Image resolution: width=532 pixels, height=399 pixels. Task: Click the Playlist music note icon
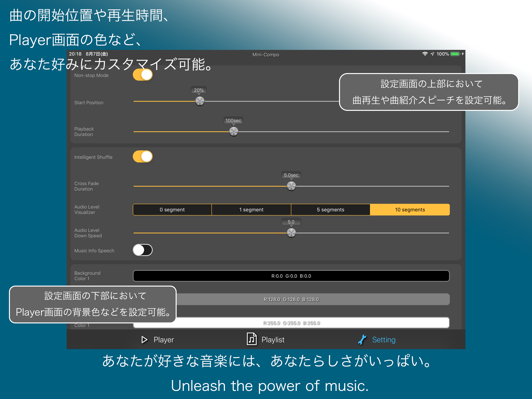pos(252,339)
